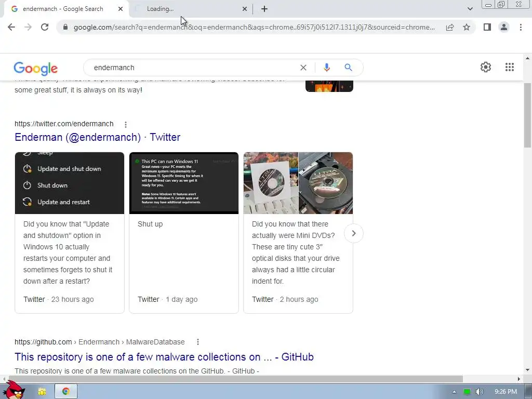Image resolution: width=532 pixels, height=399 pixels.
Task: Click the https://twitter.com/endermanch URL text
Action: pyautogui.click(x=64, y=124)
